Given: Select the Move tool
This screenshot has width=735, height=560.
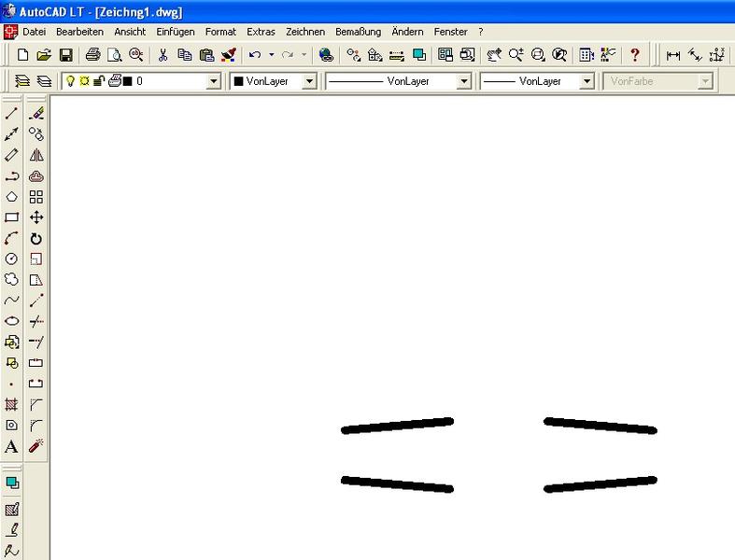Looking at the screenshot, I should [x=36, y=217].
